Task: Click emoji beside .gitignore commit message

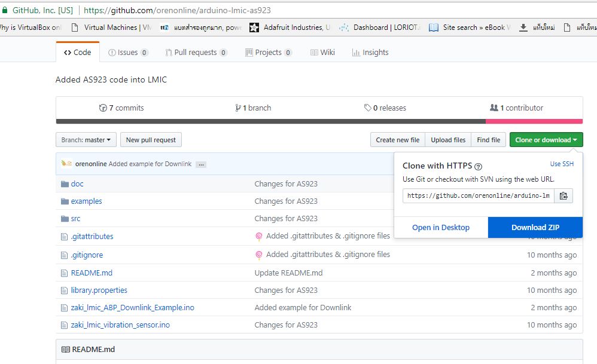Action: click(259, 255)
